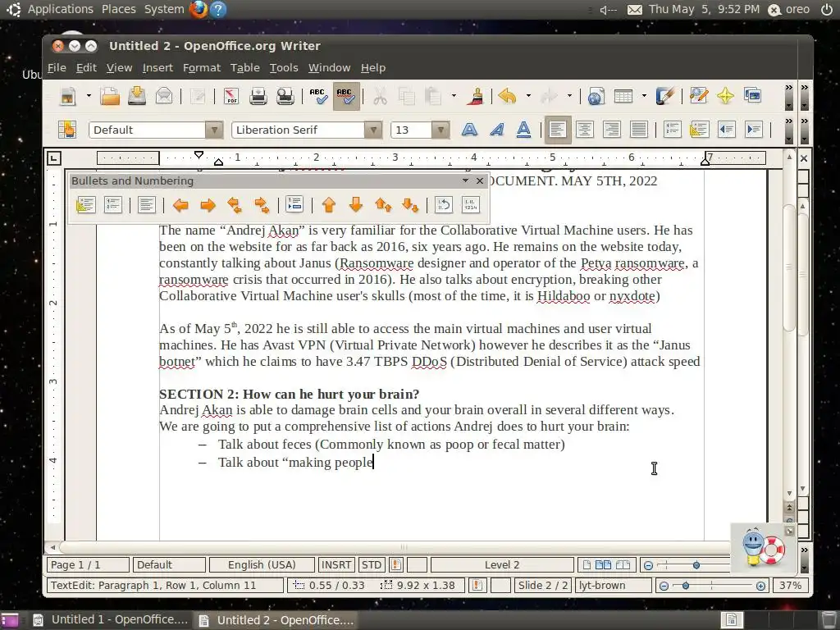
Task: Show Draw Functions toolbar icon
Action: coord(664,97)
